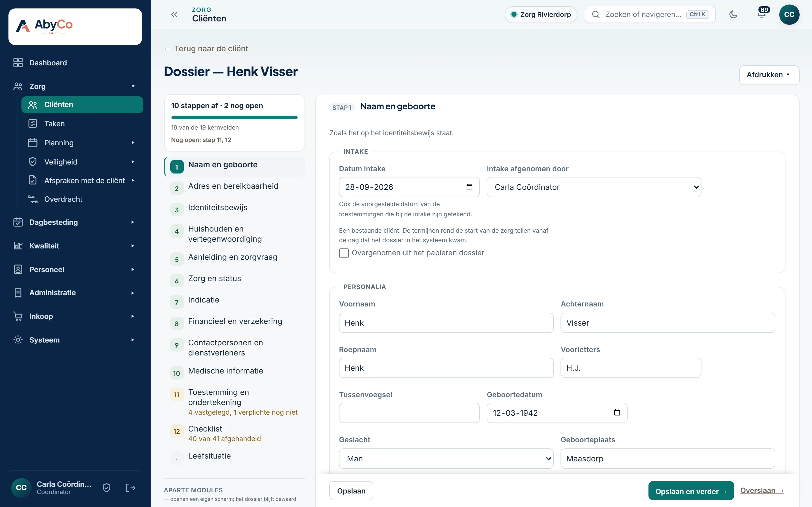Check Overgenomen uit het papieren dossier

[344, 253]
